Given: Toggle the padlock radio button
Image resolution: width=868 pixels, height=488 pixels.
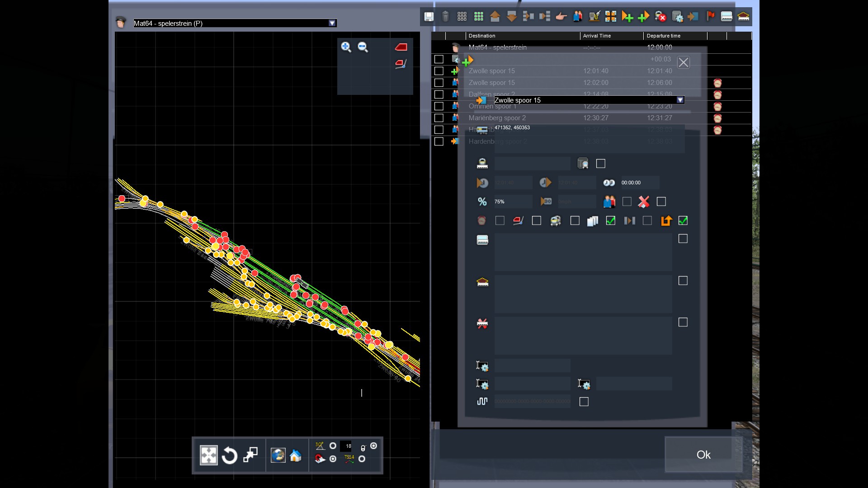Looking at the screenshot, I should pyautogui.click(x=373, y=446).
